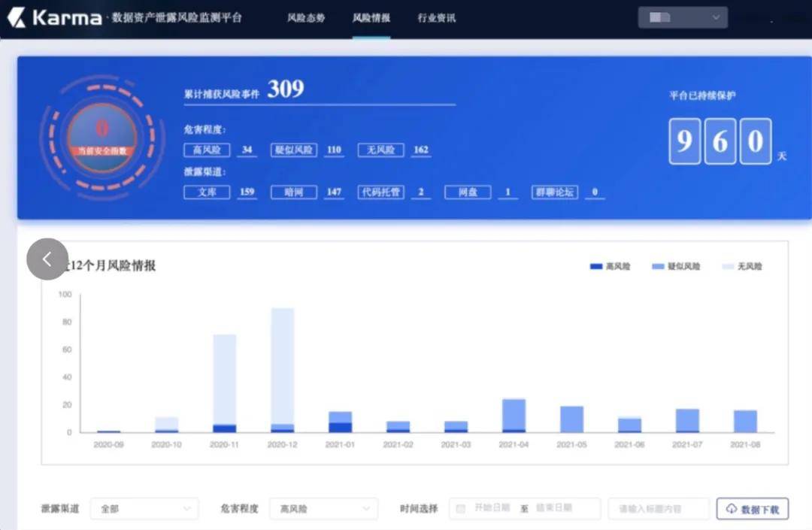
Task: Click the 高风险 severity tag
Action: [x=207, y=150]
